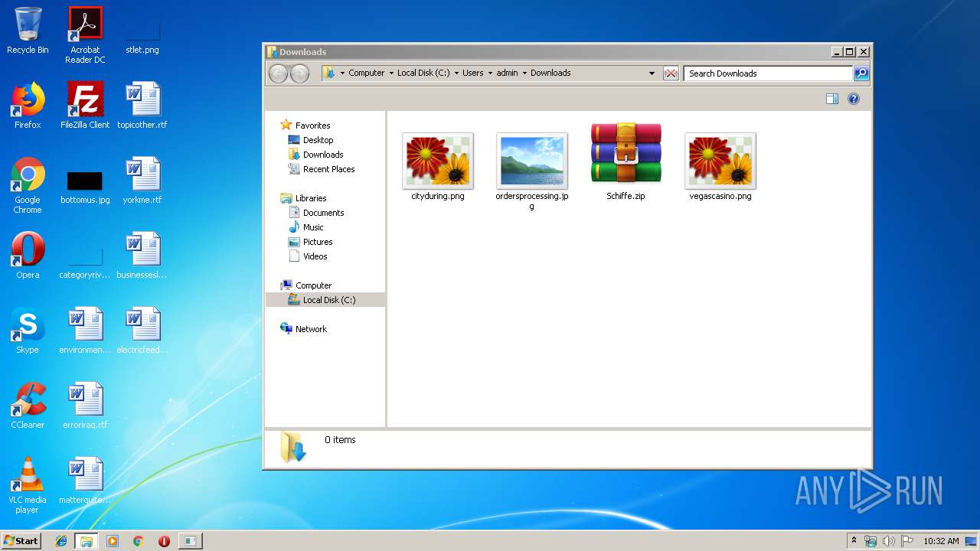Image resolution: width=980 pixels, height=551 pixels.
Task: Select the Schiffe.zip archive
Action: (626, 162)
